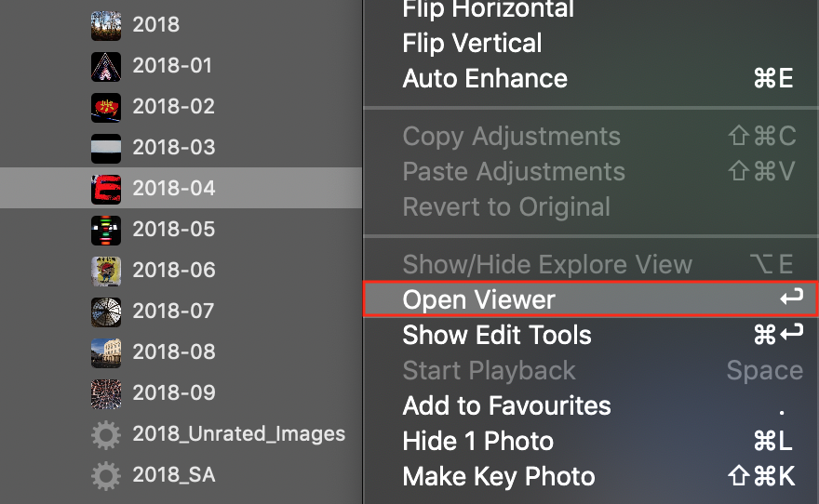This screenshot has height=504, width=819.
Task: Apply Auto Enhance from the menu
Action: (485, 78)
